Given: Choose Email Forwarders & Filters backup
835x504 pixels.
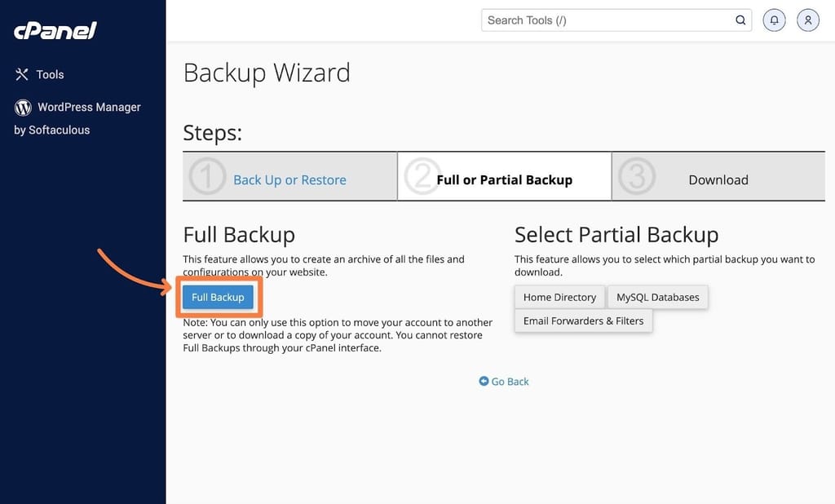Looking at the screenshot, I should coord(583,321).
